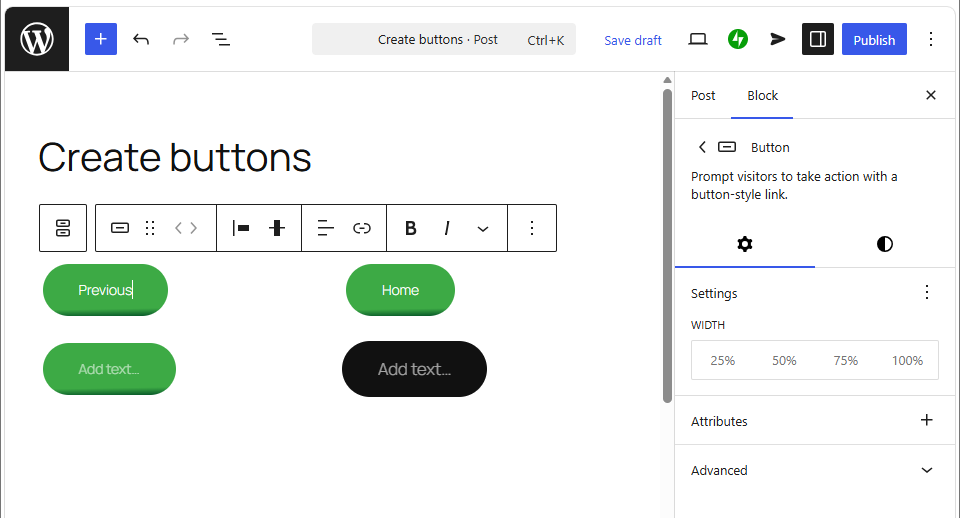960x518 pixels.
Task: Redo the change with the redo arrow
Action: [x=181, y=39]
